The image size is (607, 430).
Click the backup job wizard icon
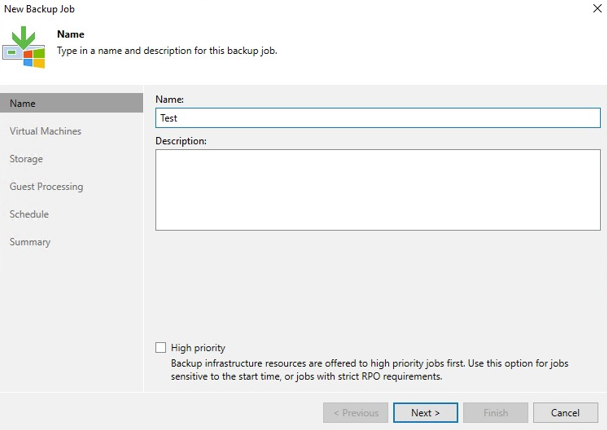tap(28, 48)
